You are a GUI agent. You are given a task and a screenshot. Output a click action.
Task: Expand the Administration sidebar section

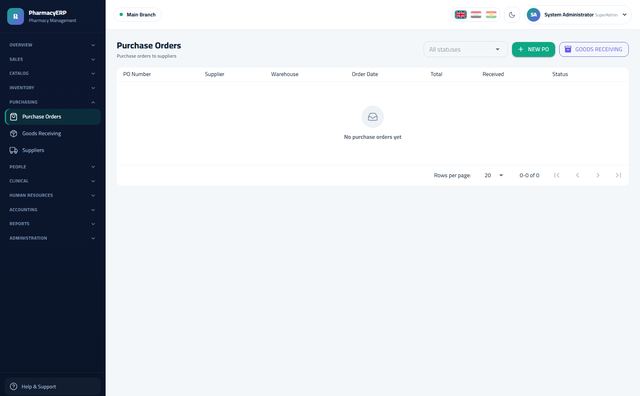click(x=53, y=238)
